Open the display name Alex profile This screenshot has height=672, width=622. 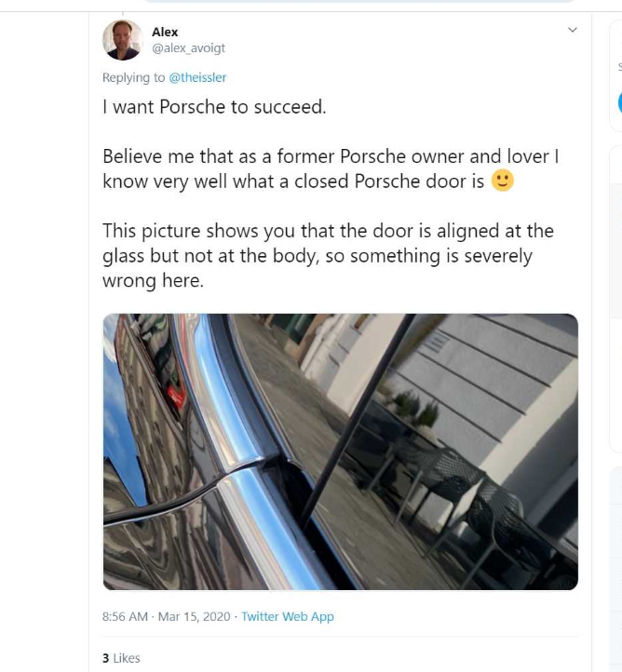coord(165,32)
